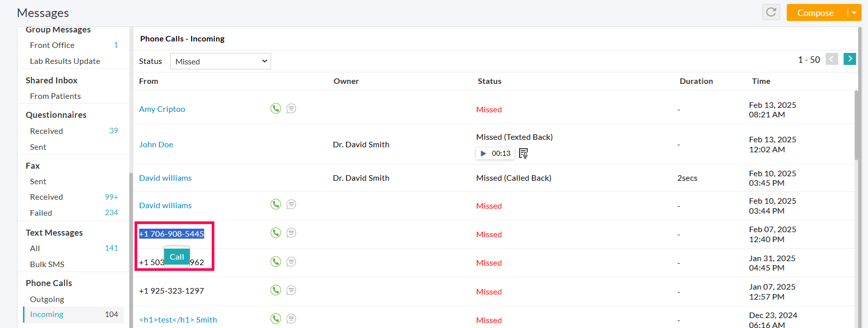Image resolution: width=868 pixels, height=328 pixels.
Task: Click the refresh icon next to Compose
Action: (771, 12)
